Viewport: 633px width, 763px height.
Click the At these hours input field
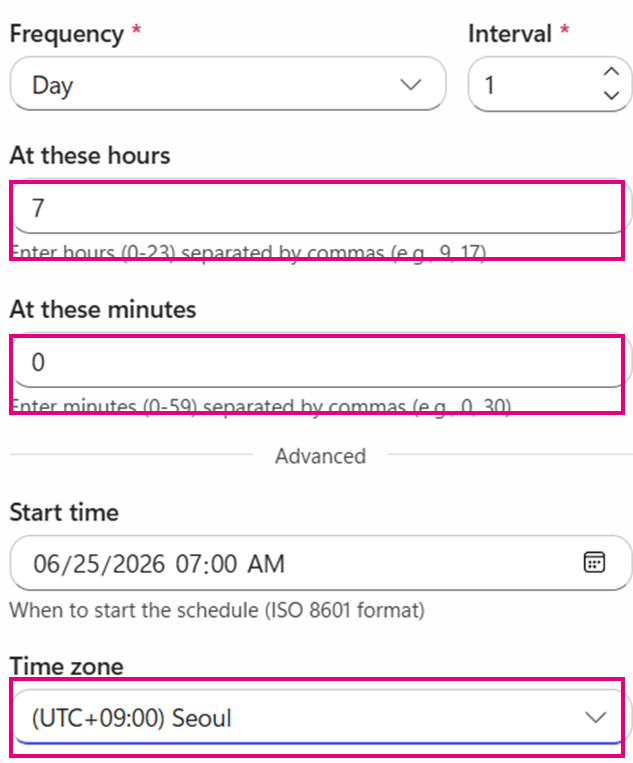click(321, 207)
